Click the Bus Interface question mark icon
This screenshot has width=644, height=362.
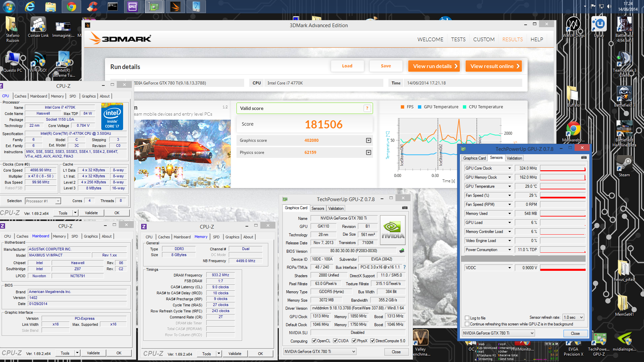(x=405, y=267)
